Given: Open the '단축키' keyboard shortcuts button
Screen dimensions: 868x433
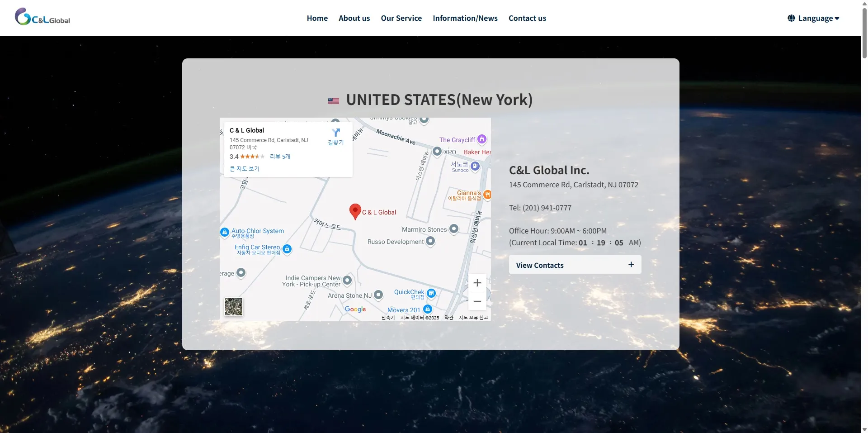Looking at the screenshot, I should click(x=388, y=318).
